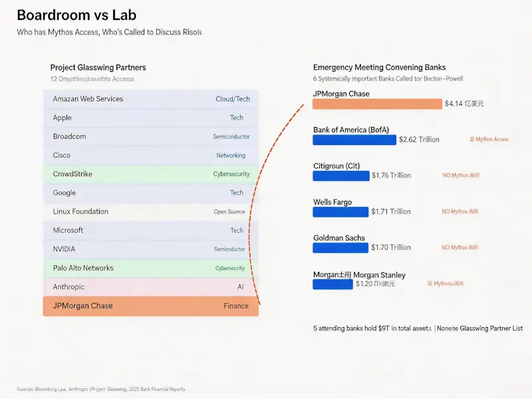532x399 pixels.
Task: Select the Palo Alto Networks row
Action: (151, 268)
